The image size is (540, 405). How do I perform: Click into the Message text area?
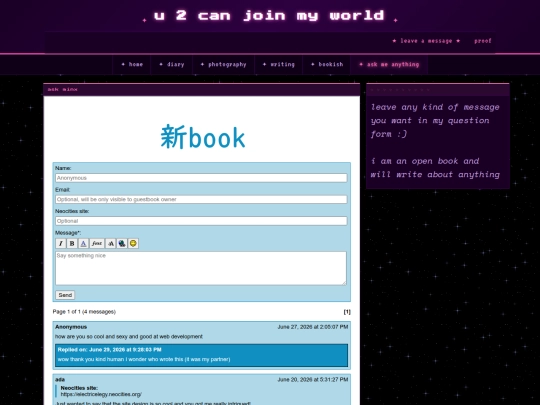[x=201, y=268]
